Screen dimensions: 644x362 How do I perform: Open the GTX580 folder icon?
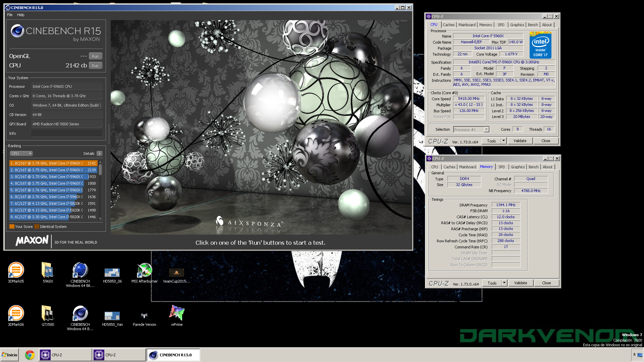click(x=48, y=316)
